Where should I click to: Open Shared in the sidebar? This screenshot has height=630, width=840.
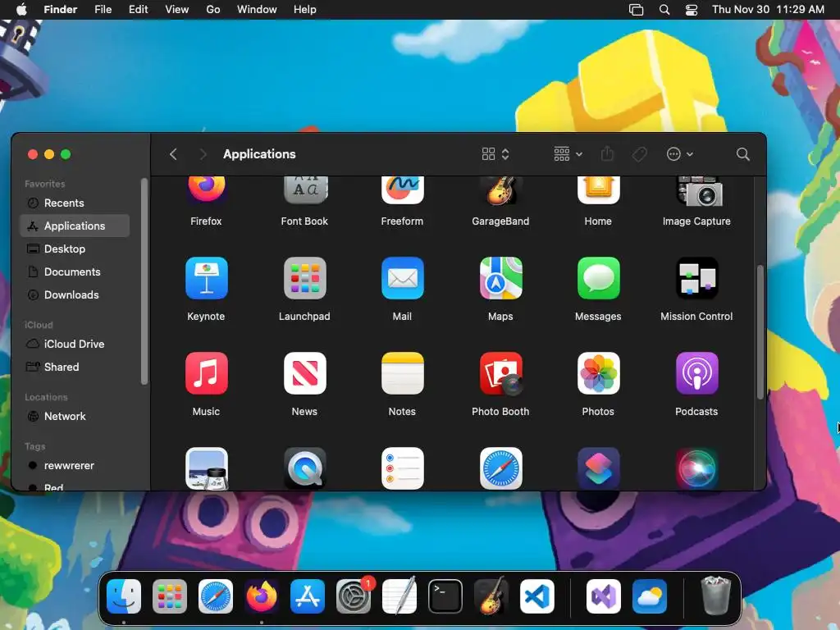pyautogui.click(x=75, y=367)
